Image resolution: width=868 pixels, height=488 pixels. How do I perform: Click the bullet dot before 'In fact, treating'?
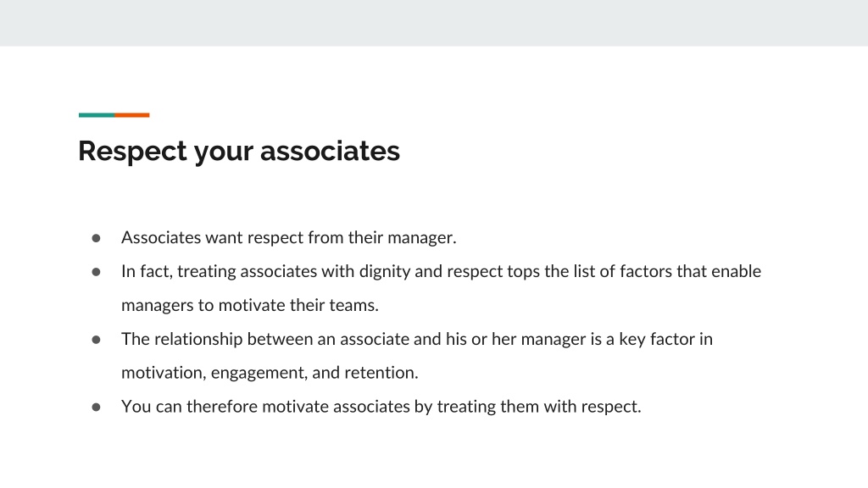click(97, 272)
